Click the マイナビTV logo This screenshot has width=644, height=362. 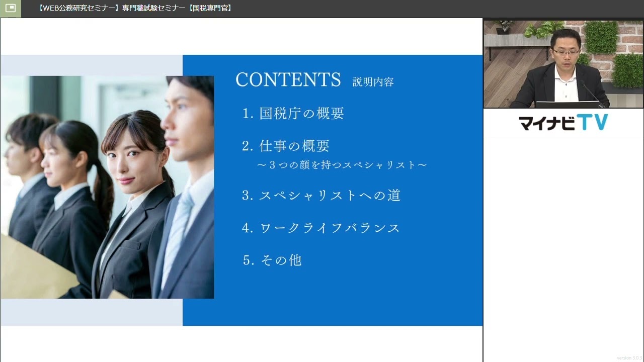(563, 122)
